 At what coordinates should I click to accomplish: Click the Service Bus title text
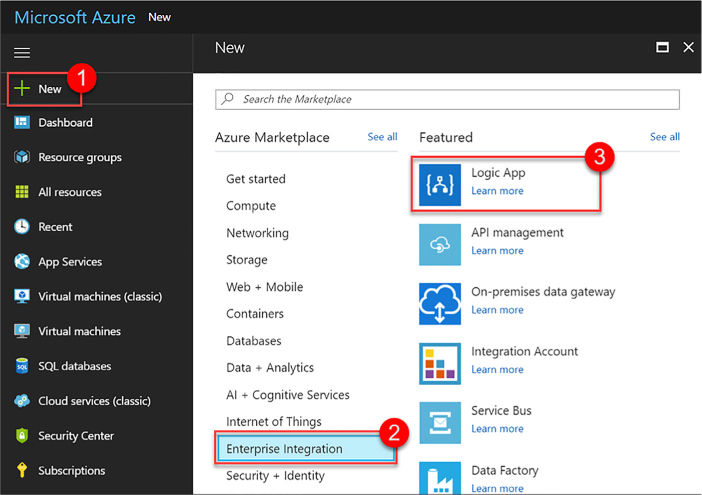coord(501,410)
